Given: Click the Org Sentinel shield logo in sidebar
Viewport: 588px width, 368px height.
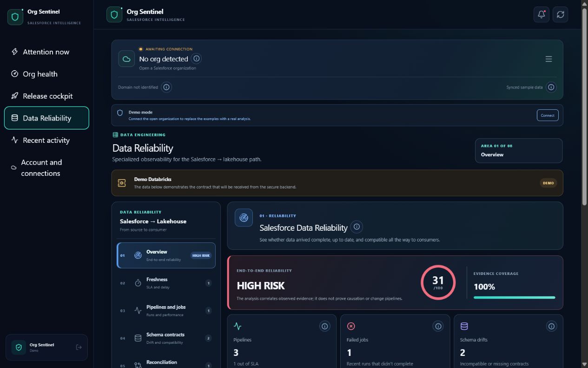Looking at the screenshot, I should pyautogui.click(x=15, y=17).
